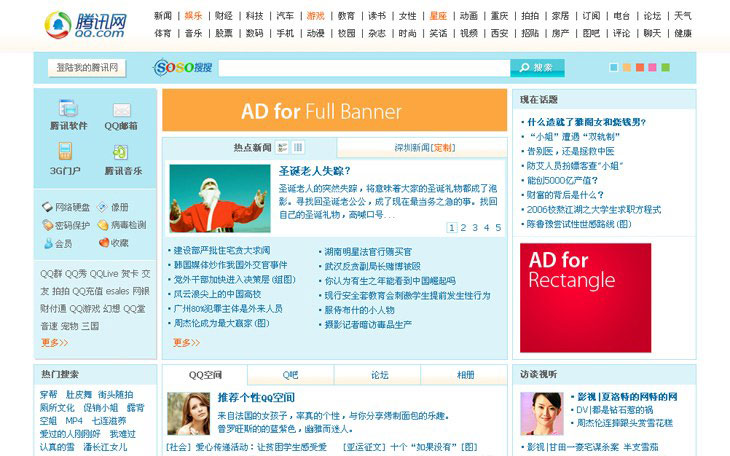Open news link 建设部严批住宅贪大求阔
The image size is (730, 456).
(x=222, y=251)
